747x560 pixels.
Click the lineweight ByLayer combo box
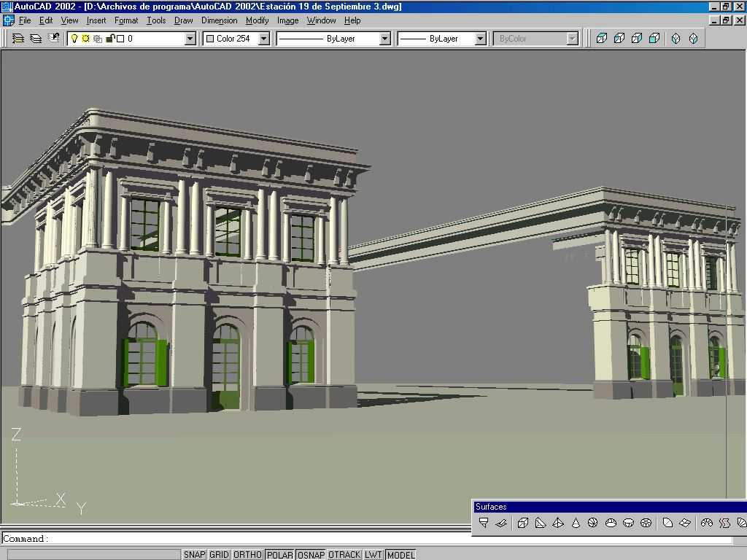[441, 39]
